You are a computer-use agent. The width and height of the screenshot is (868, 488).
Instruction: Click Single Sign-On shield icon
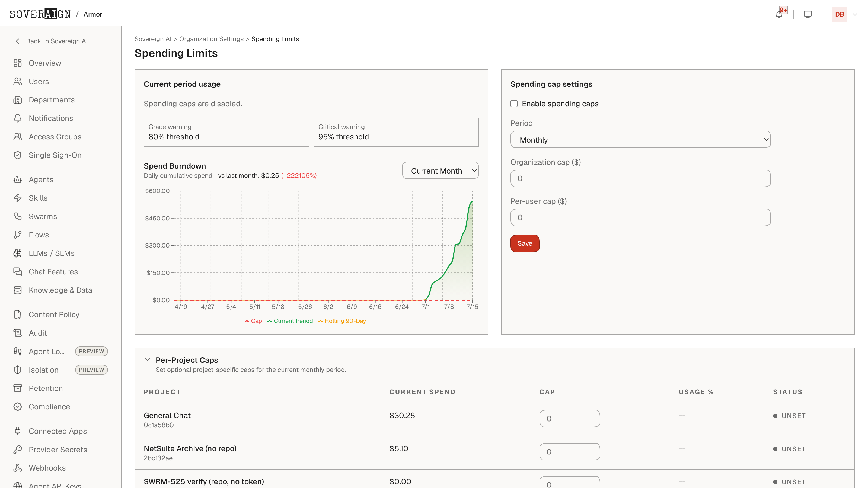[x=18, y=155]
